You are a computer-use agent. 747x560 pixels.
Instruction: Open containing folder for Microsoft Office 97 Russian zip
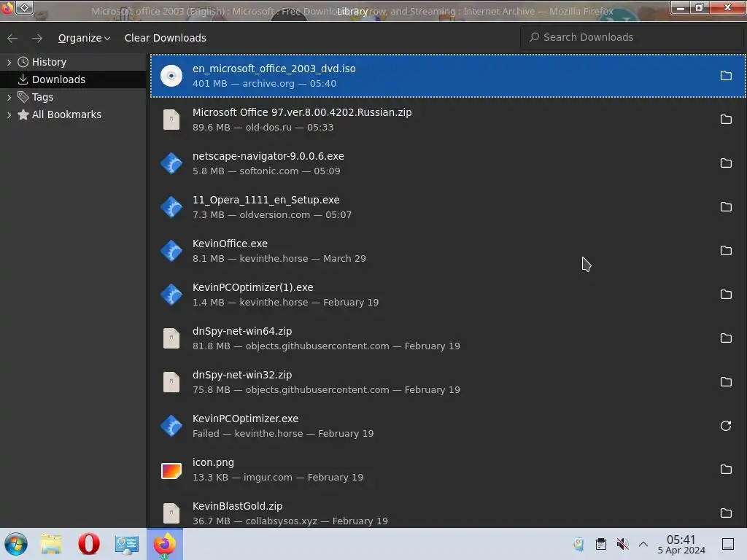(x=726, y=120)
